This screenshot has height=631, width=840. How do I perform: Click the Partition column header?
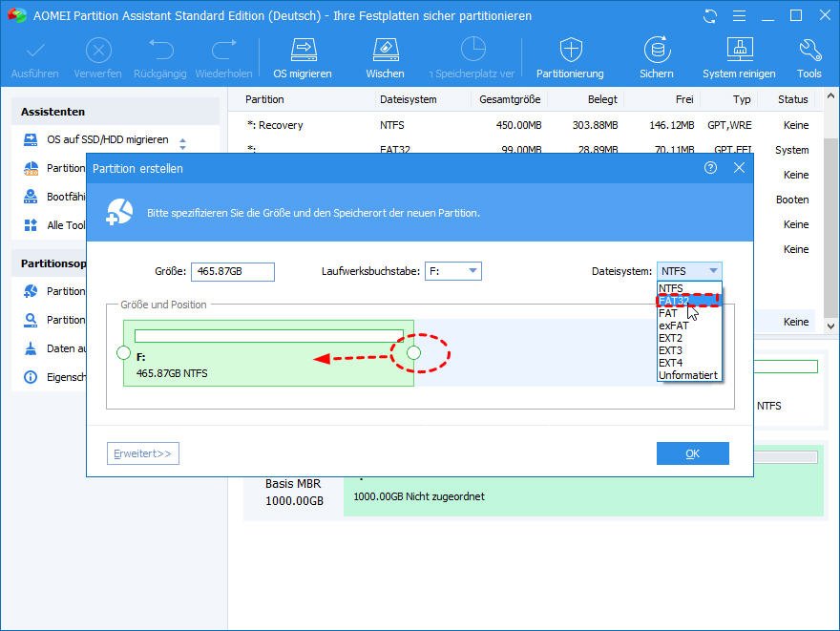264,99
